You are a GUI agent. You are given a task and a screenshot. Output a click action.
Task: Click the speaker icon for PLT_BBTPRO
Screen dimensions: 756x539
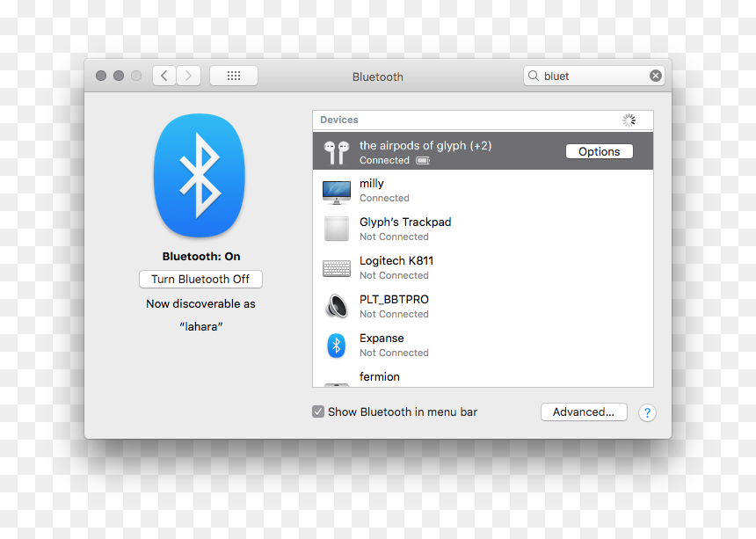(337, 306)
